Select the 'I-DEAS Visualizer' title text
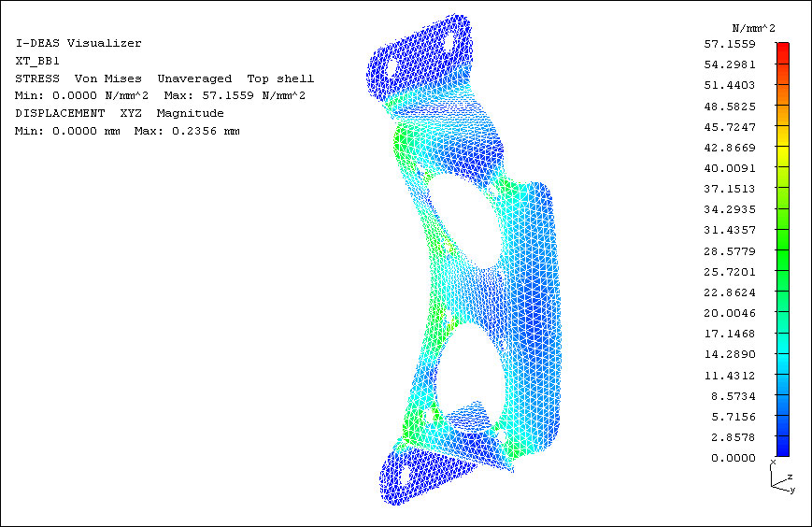The width and height of the screenshot is (812, 527). tap(78, 44)
